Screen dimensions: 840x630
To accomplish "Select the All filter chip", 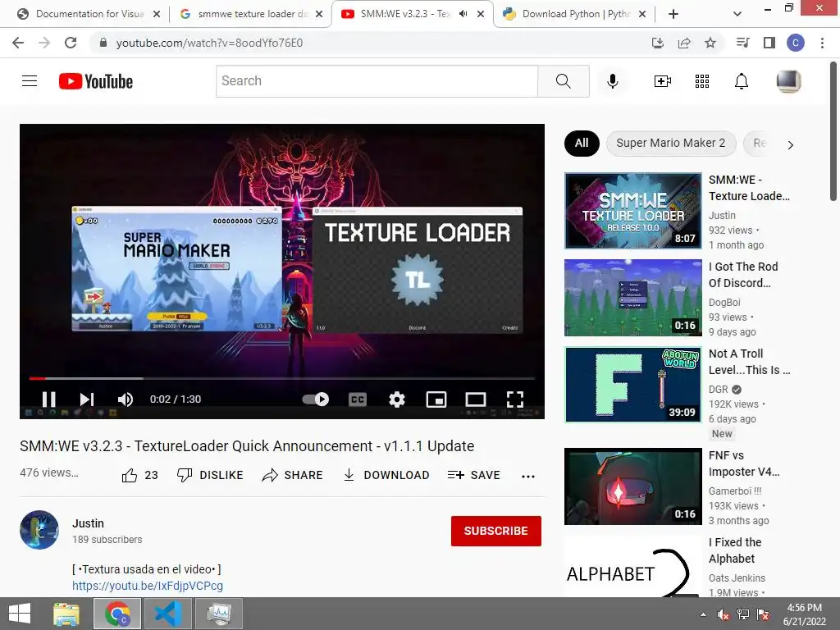I will click(x=582, y=143).
